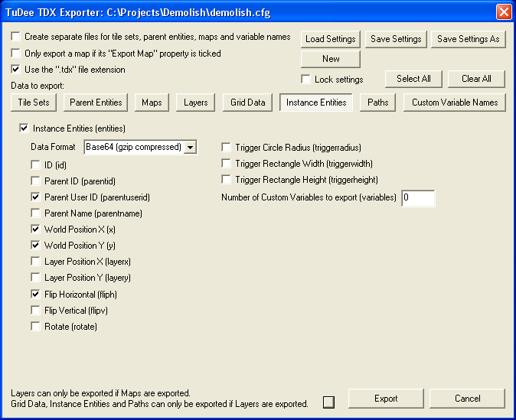Screen dimensions: 516x420
Task: Close the TuDee TDX Exporter window
Action: click(504, 11)
